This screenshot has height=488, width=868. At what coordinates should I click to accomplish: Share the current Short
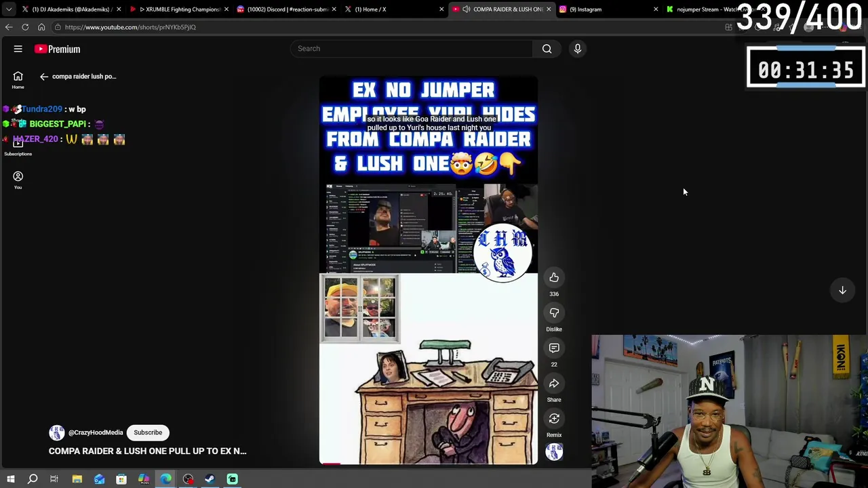554,384
